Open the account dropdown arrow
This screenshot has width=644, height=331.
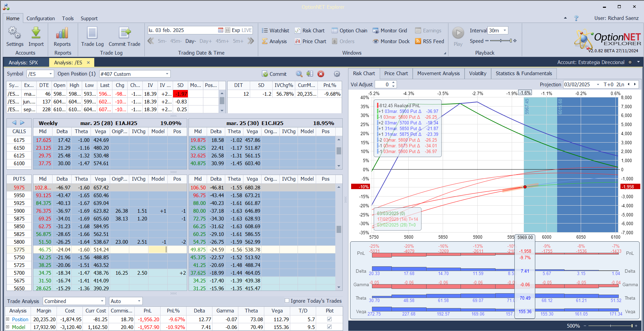[x=638, y=62]
